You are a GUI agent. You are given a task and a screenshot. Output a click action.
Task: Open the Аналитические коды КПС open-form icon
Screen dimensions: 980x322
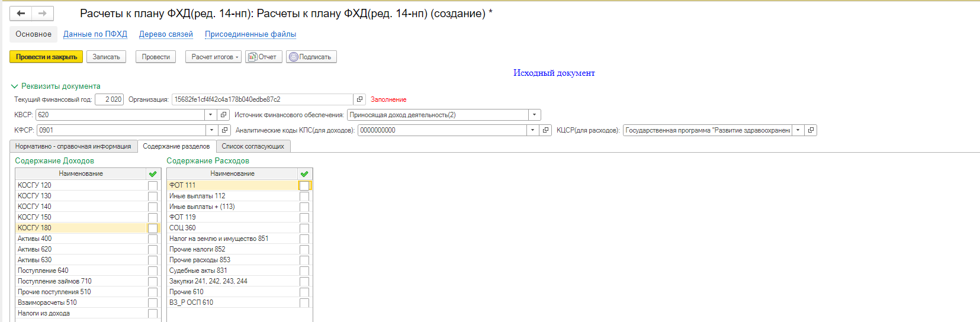[x=545, y=130]
